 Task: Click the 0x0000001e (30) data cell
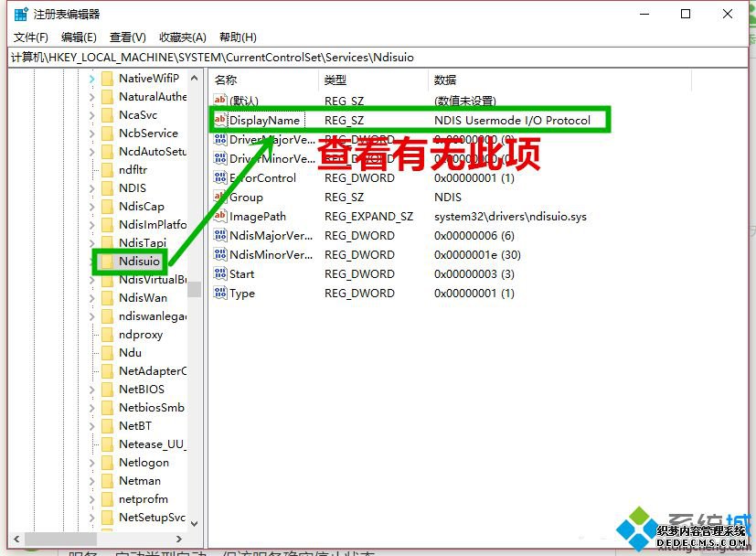[x=477, y=254]
